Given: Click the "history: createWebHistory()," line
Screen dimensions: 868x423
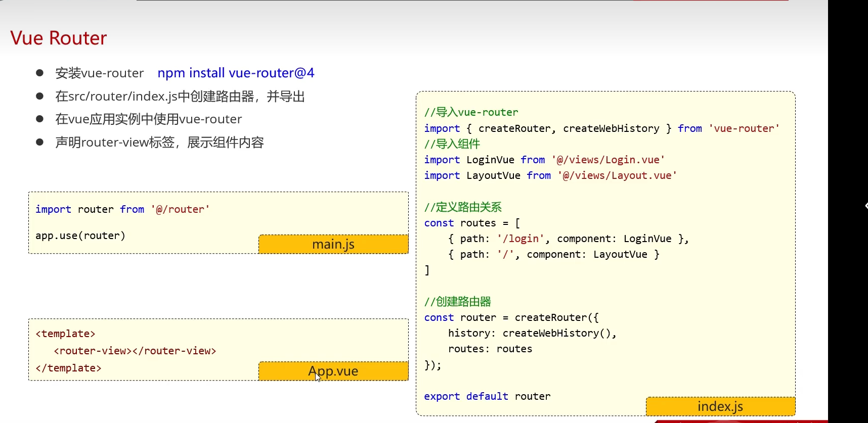Looking at the screenshot, I should click(532, 333).
